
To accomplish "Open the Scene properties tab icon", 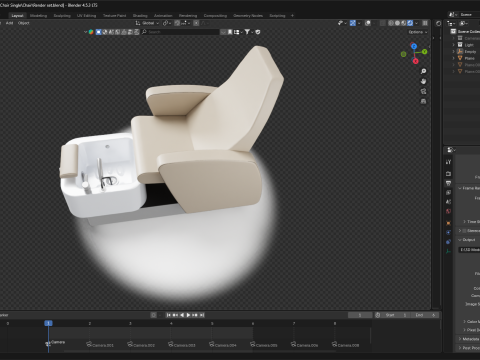I will tap(448, 202).
